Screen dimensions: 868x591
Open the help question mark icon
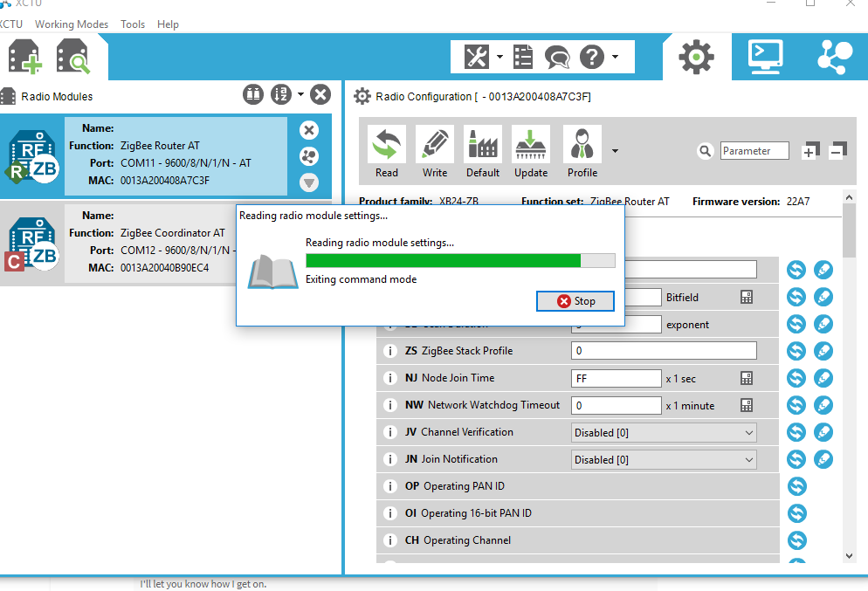[592, 57]
